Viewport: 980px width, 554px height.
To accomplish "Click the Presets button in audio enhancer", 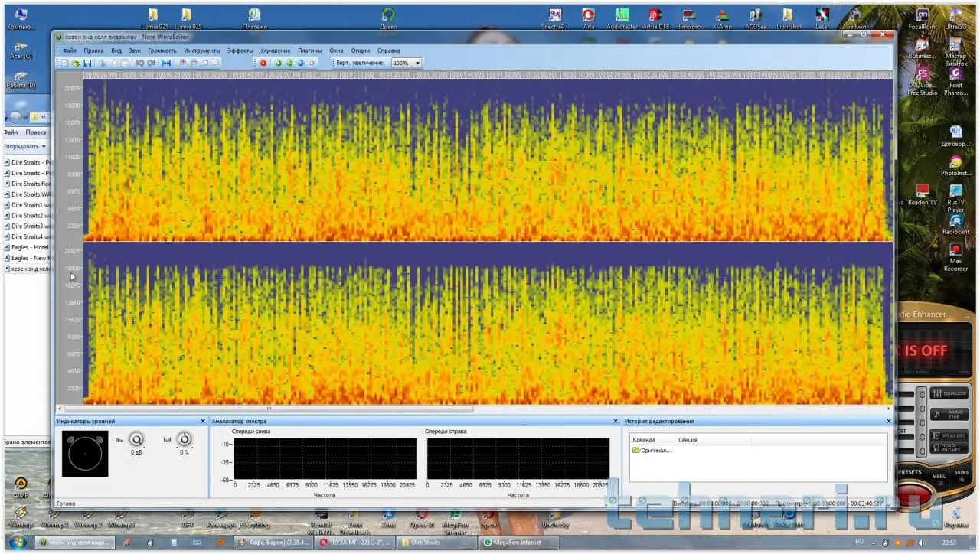I will [x=910, y=473].
